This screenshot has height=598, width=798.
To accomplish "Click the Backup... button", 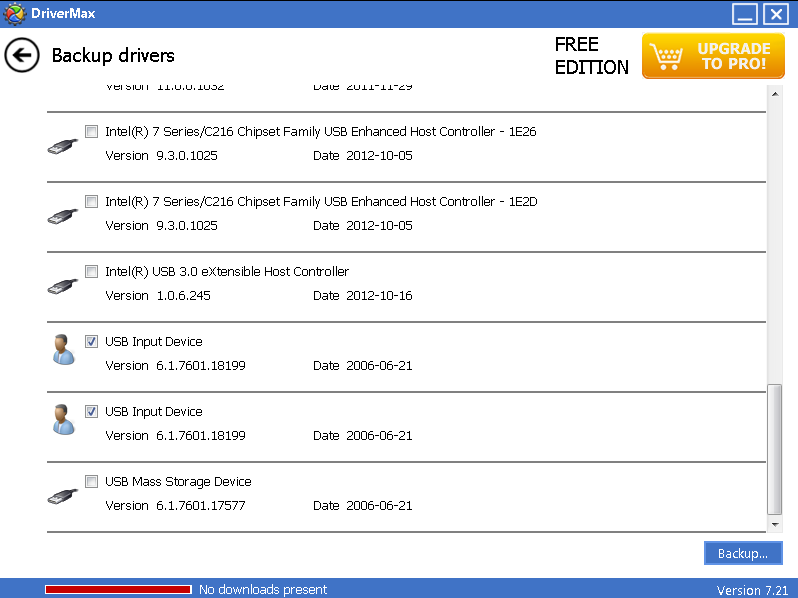I will [x=743, y=553].
